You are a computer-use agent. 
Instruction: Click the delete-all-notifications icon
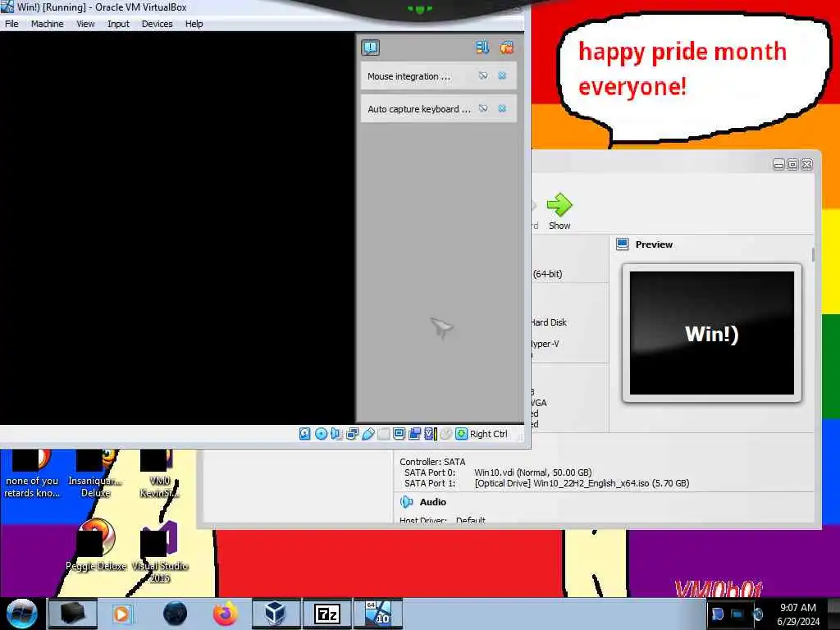(x=506, y=48)
